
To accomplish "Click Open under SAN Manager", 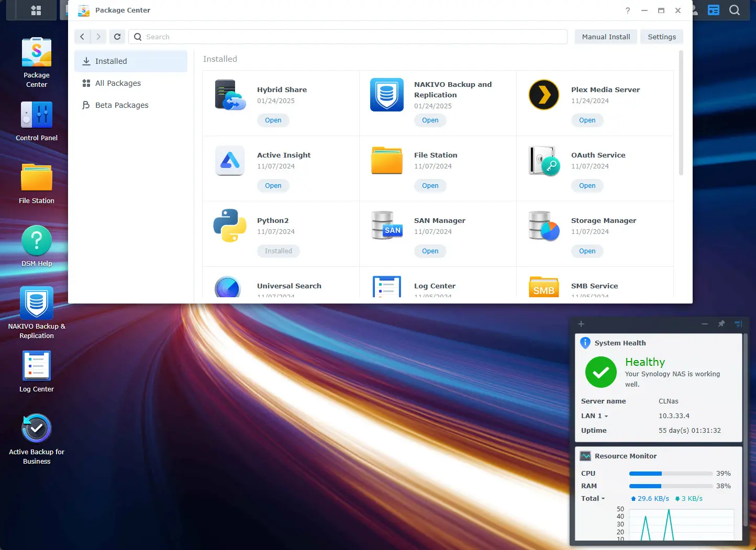I will pos(430,251).
